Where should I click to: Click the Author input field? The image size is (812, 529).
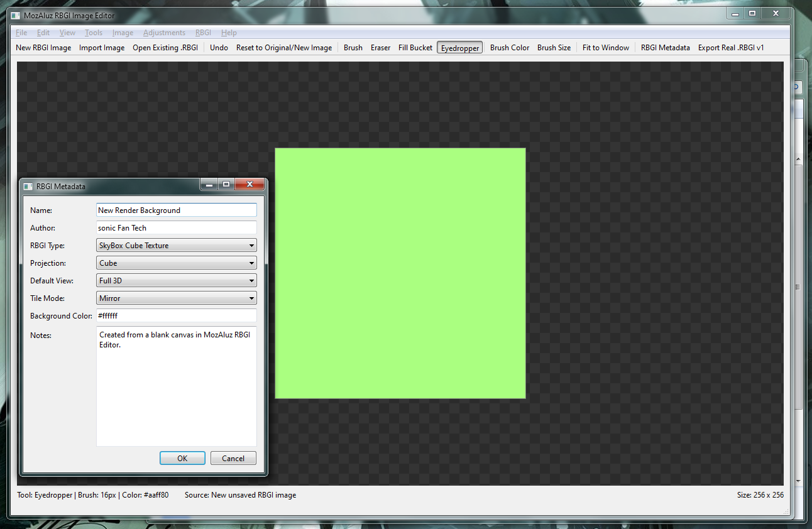pyautogui.click(x=177, y=228)
